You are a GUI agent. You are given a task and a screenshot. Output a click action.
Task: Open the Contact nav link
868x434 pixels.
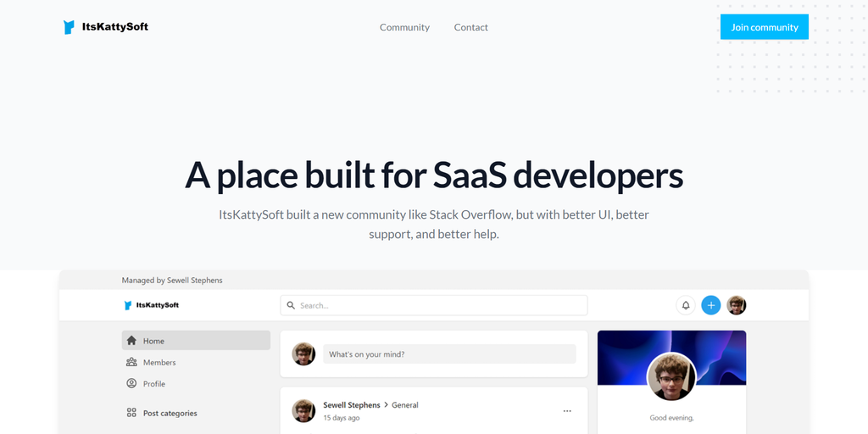coord(470,27)
